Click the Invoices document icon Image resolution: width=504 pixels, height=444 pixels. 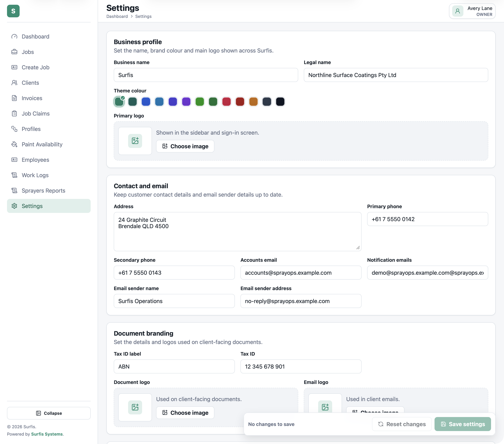click(x=14, y=98)
